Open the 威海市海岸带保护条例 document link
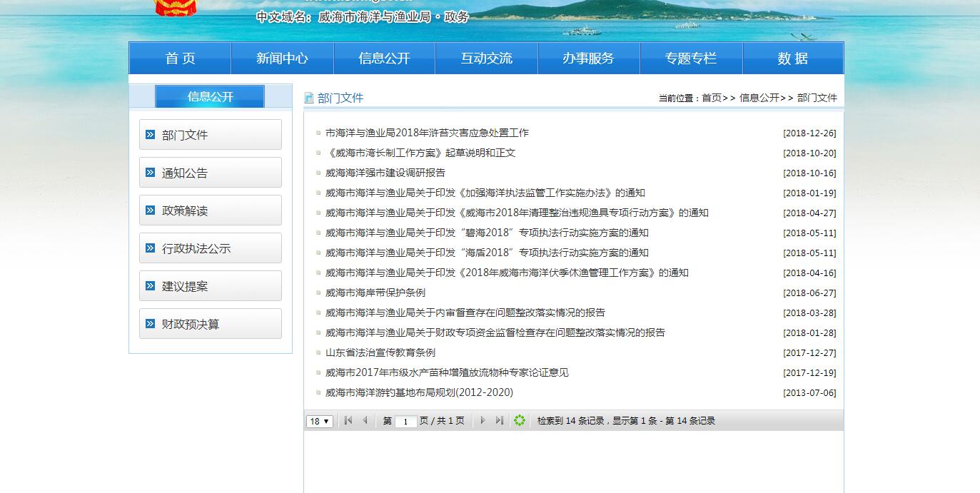The width and height of the screenshot is (980, 493). [375, 293]
